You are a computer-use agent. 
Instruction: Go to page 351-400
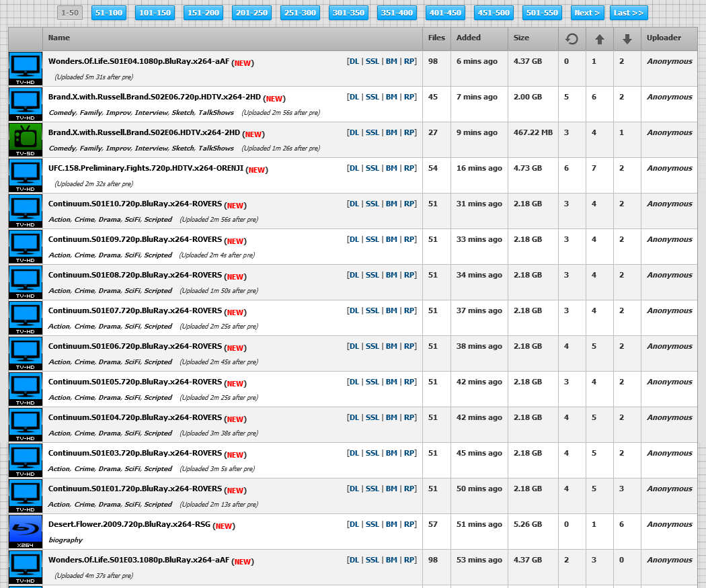(x=397, y=13)
